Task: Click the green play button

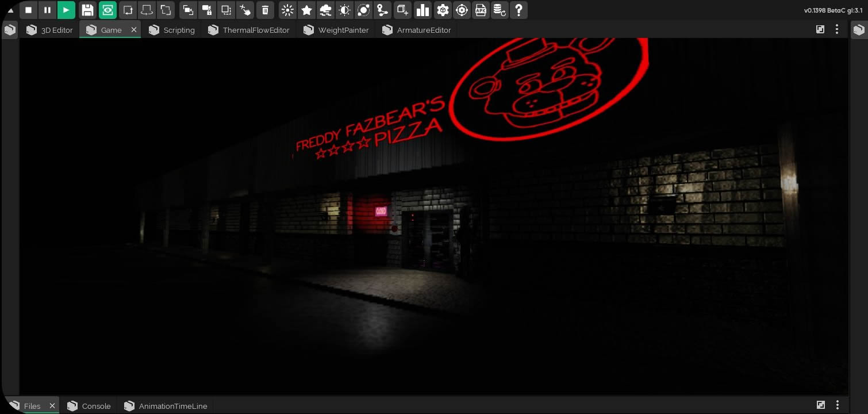Action: click(x=66, y=10)
